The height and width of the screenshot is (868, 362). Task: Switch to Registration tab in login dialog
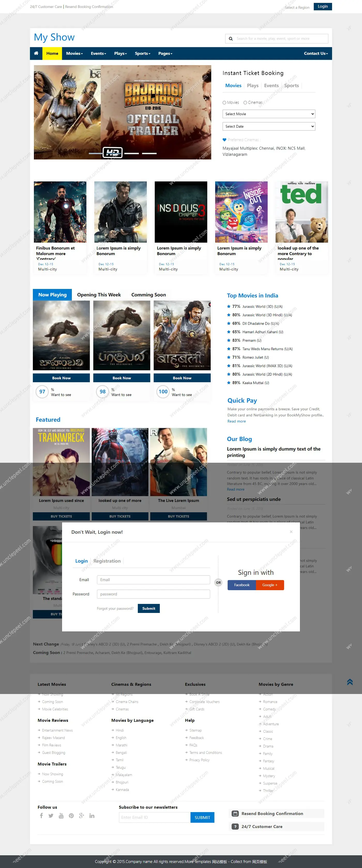[107, 561]
